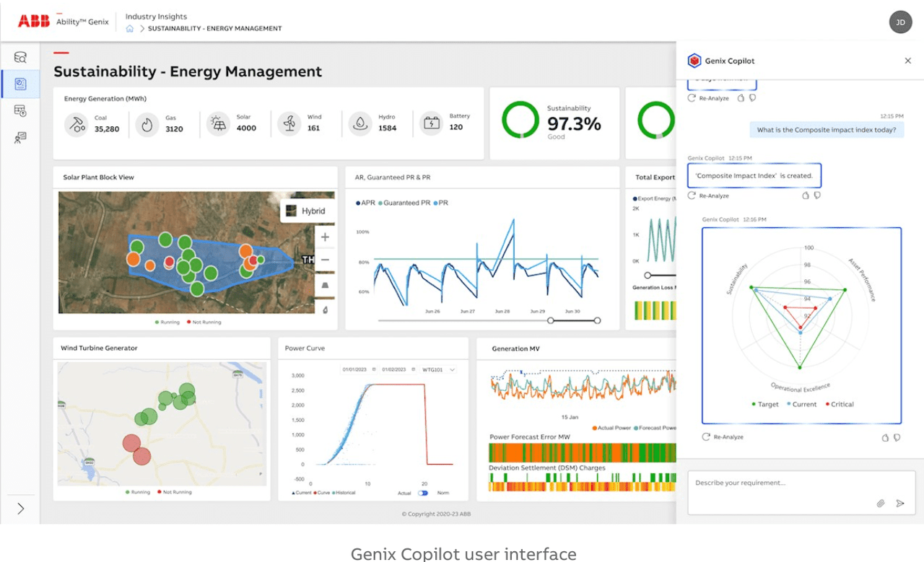Re-Analyze the 'Composite Impact Index' response
This screenshot has height=562, width=924.
(708, 196)
